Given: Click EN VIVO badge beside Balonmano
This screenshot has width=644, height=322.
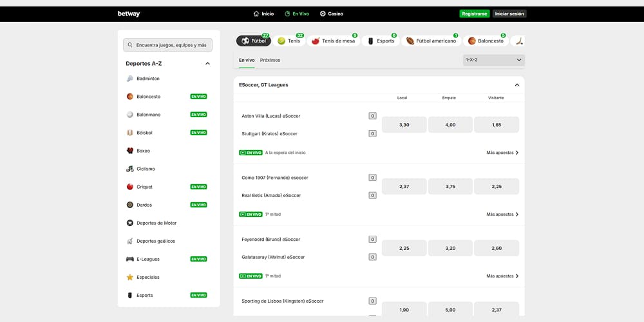Looking at the screenshot, I should point(198,115).
